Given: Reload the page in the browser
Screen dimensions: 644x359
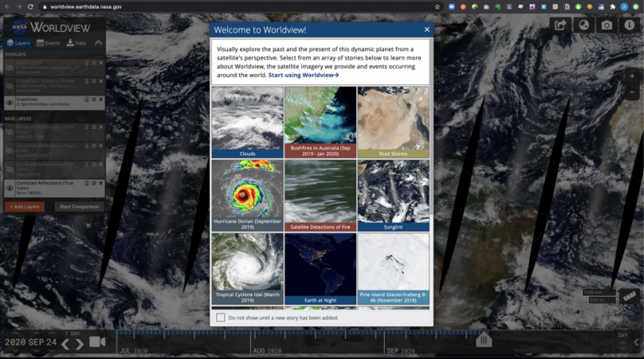Looking at the screenshot, I should click(x=30, y=7).
